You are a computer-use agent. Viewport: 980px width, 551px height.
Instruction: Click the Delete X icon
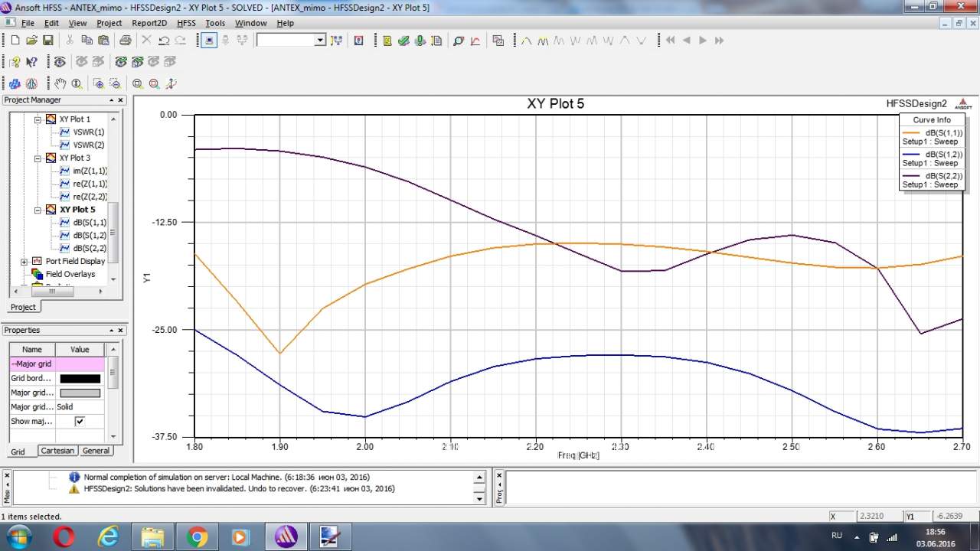[x=147, y=41]
